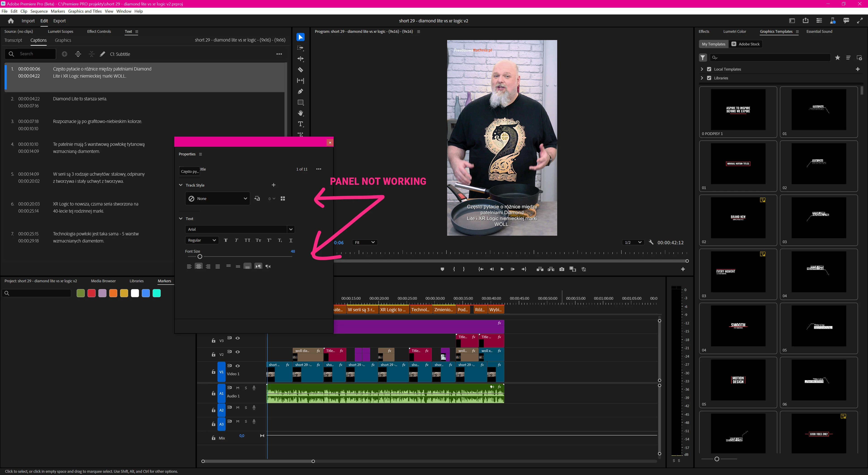The image size is (868, 475).
Task: Open the Track Style None dropdown
Action: click(217, 199)
